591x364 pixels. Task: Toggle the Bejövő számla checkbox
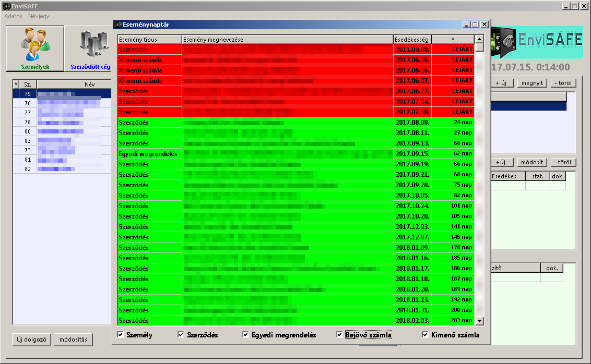click(340, 335)
